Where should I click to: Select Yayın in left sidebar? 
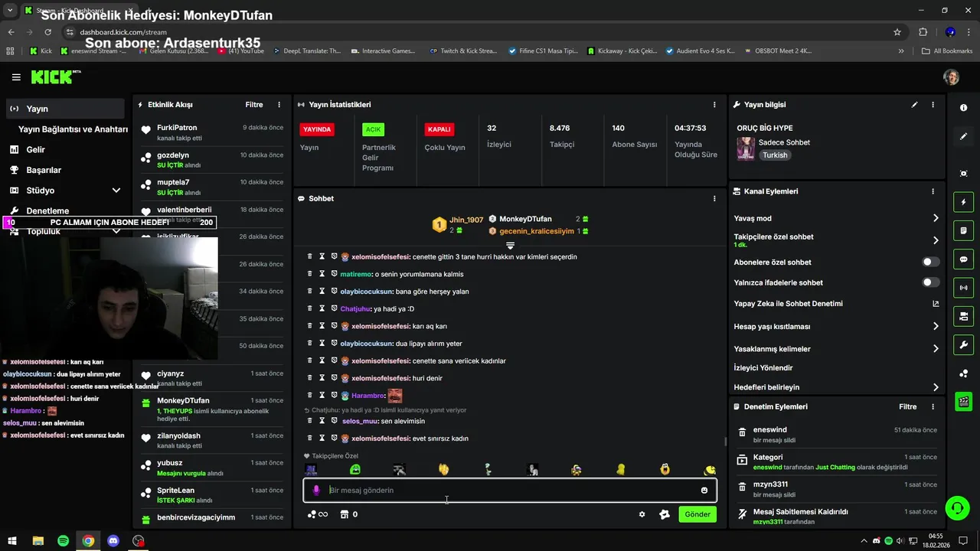click(x=65, y=109)
